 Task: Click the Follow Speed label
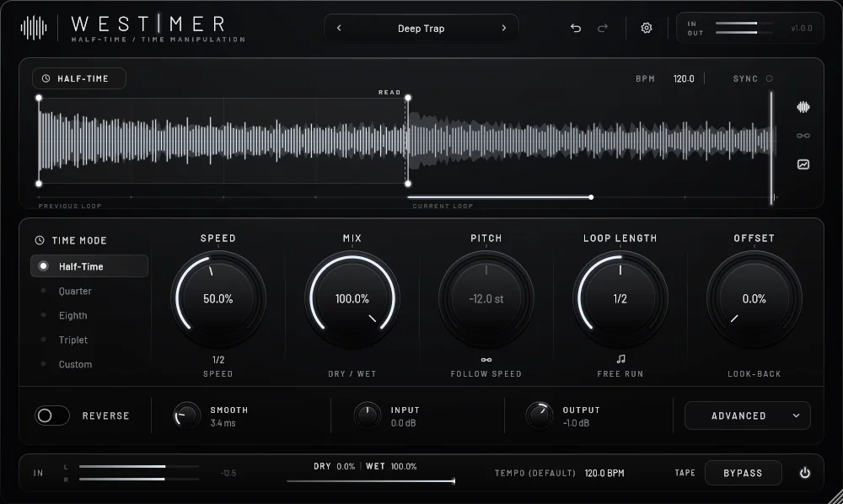pyautogui.click(x=486, y=374)
